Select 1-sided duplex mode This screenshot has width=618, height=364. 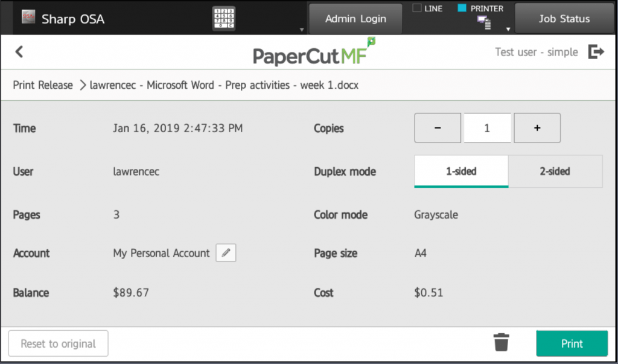[461, 171]
